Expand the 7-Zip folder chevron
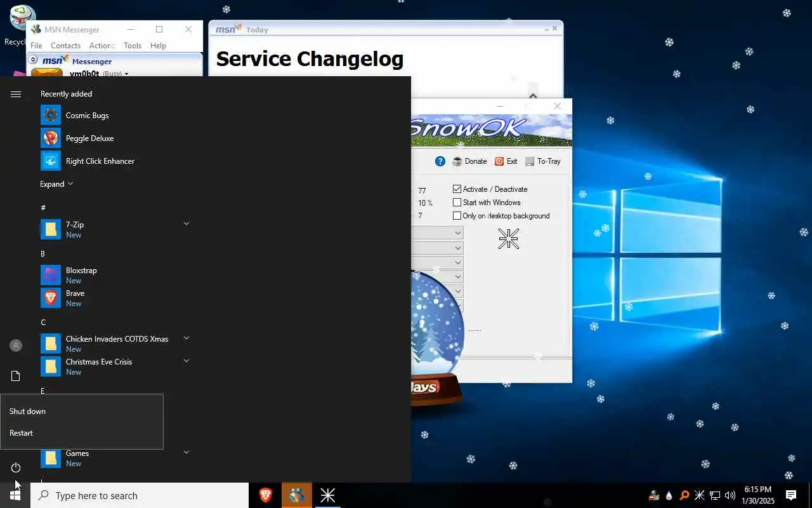Screen dimensions: 812x508 click(x=187, y=224)
